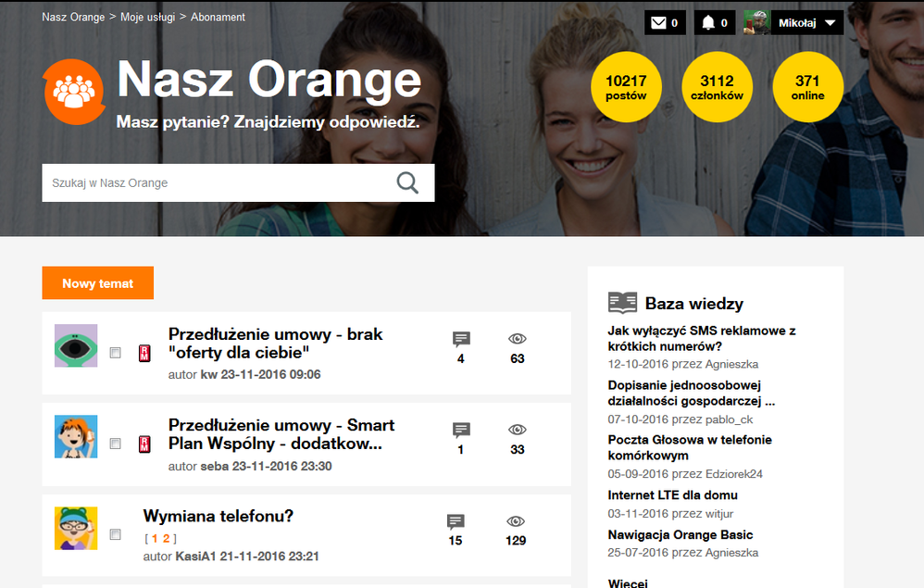
Task: Tick checkbox for Smart Plan Wspólny topic
Action: point(116,444)
